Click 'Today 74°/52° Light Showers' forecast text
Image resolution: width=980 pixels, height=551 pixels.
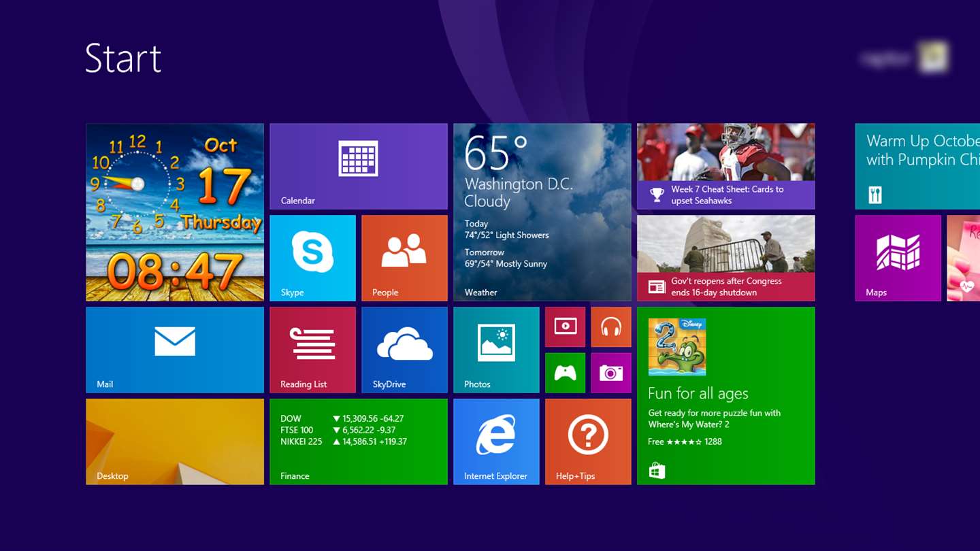click(506, 229)
